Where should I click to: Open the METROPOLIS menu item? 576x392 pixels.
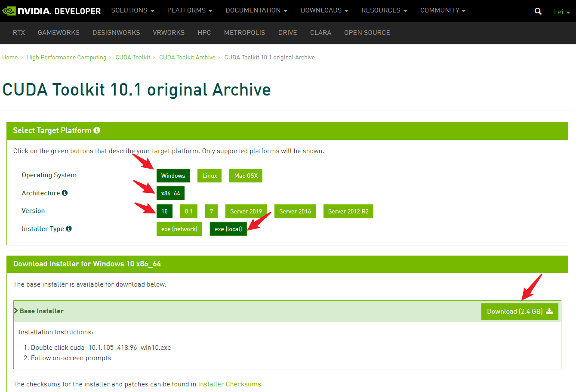pos(244,33)
